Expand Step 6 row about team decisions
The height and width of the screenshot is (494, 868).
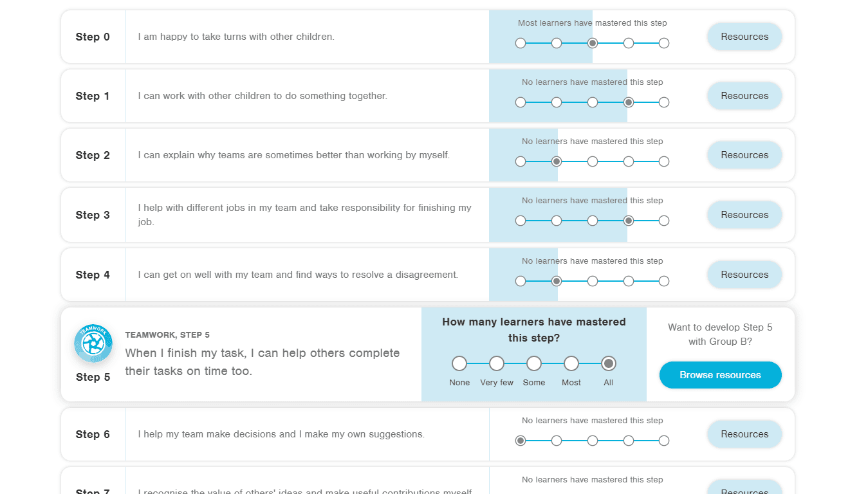point(281,434)
